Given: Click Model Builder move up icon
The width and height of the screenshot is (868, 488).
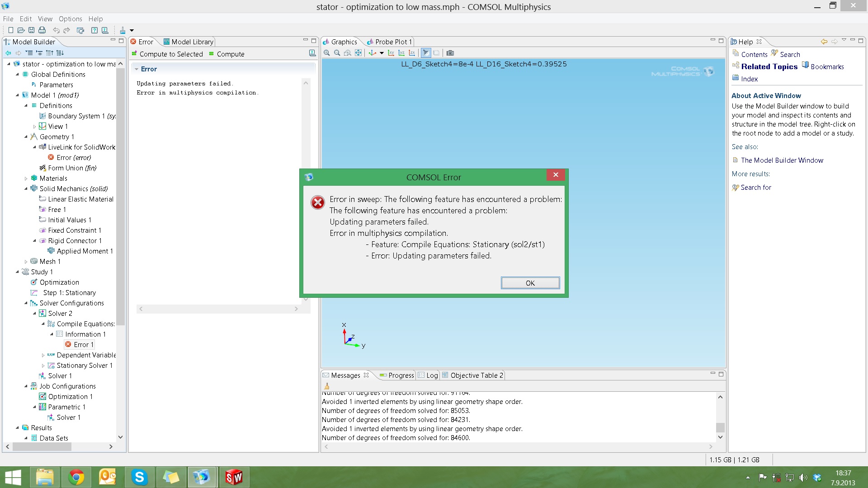Looking at the screenshot, I should pyautogui.click(x=50, y=53).
